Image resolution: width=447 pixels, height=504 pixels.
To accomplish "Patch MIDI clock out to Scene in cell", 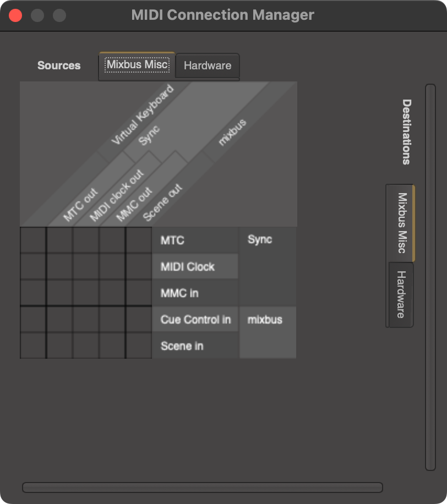I will pos(86,346).
